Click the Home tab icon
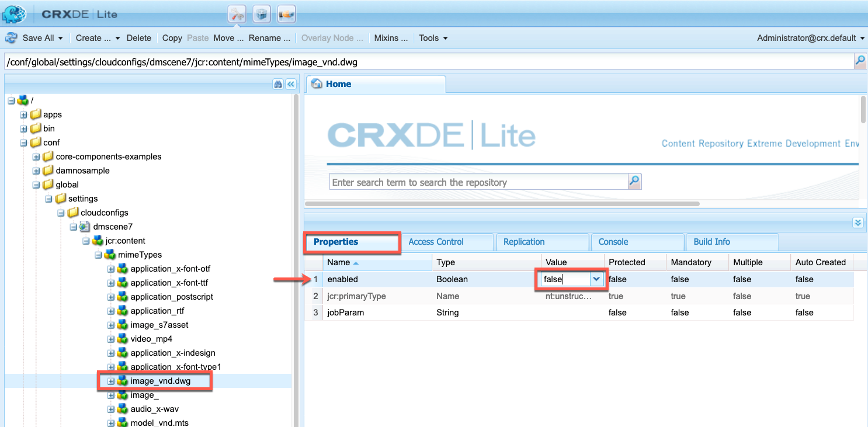868x427 pixels. (317, 84)
